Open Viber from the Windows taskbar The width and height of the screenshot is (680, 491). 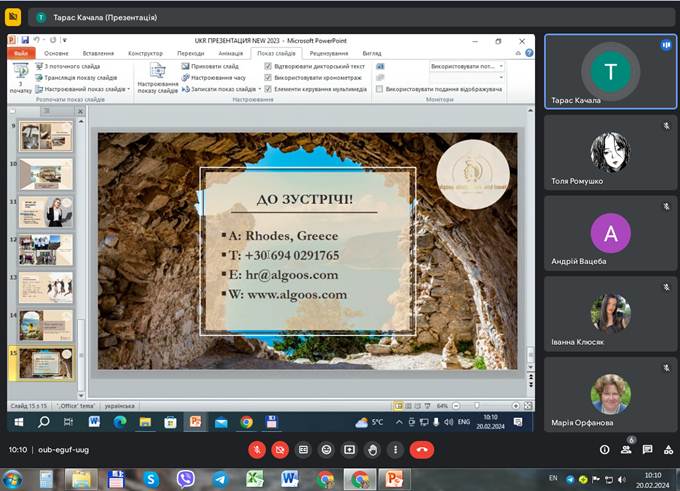[x=187, y=479]
